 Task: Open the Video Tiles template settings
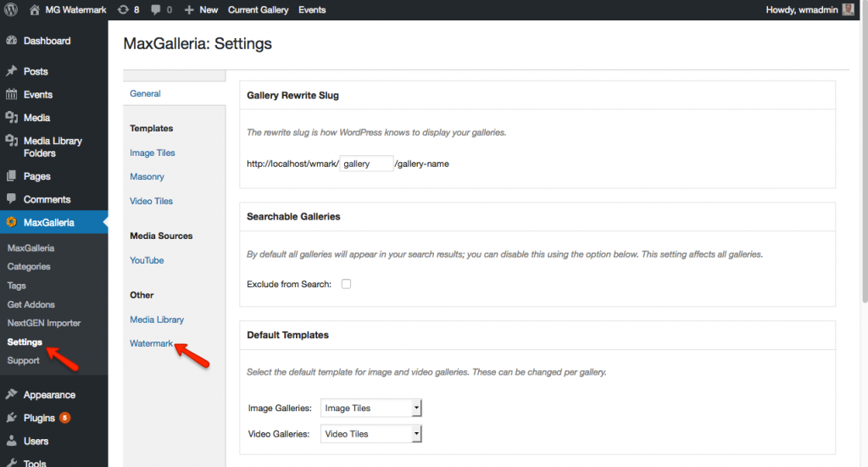click(x=151, y=201)
